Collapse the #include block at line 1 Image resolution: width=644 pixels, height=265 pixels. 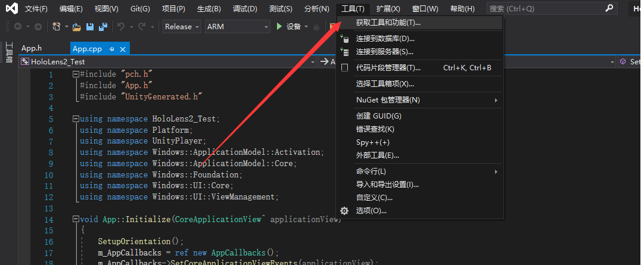(x=75, y=74)
